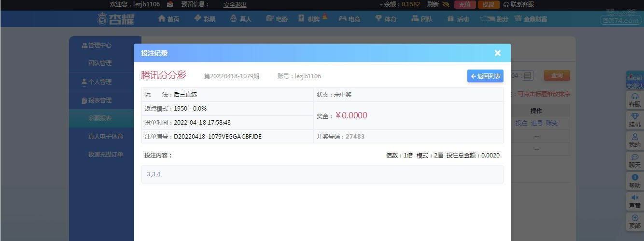644x241 pixels.
Task: Click the 状态：未中奖 status cell
Action: (408, 95)
